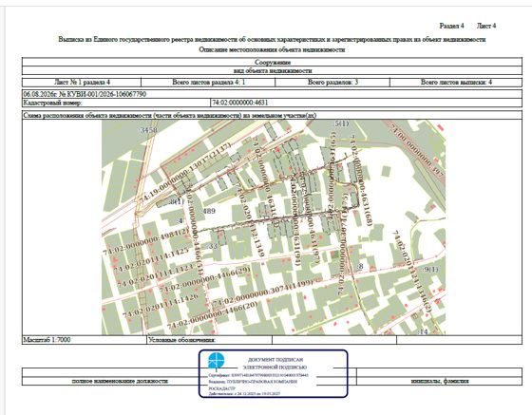The height and width of the screenshot is (415, 532).
Task: Click the request number "№ КУВИ-001/2026-106067790" row
Action: [272, 94]
